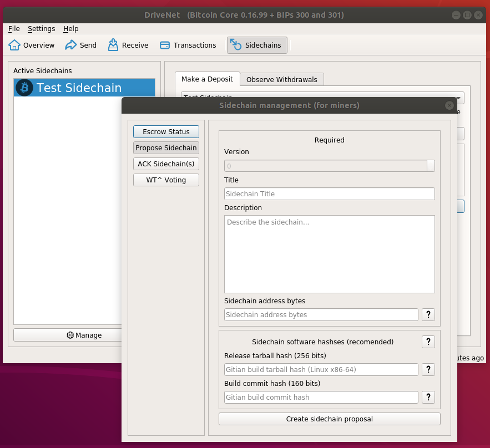Click the Receive inbox icon
This screenshot has width=490, height=448.
tap(113, 45)
